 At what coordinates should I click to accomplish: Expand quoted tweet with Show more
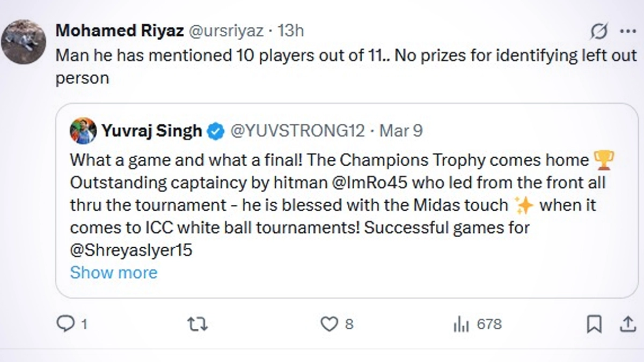(x=114, y=272)
